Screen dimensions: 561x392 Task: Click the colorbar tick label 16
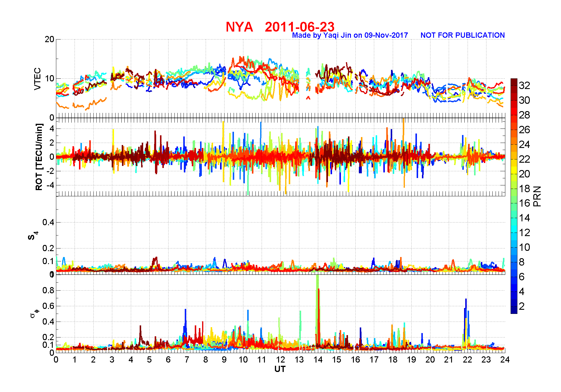click(524, 203)
